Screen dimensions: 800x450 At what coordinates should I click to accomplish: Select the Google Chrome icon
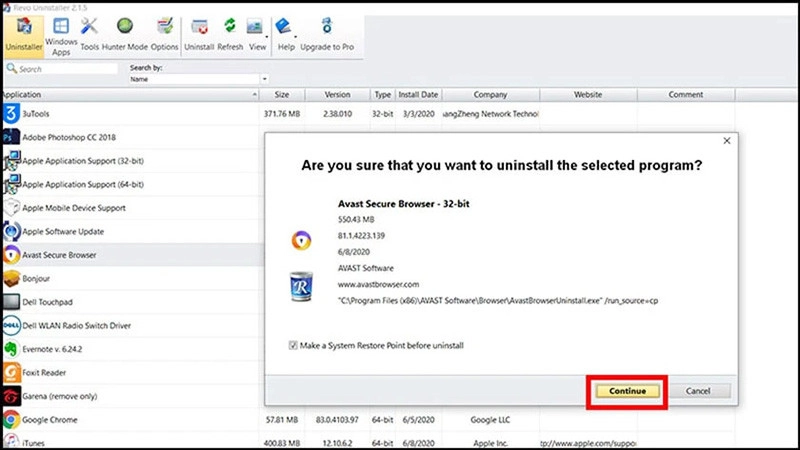click(x=11, y=419)
